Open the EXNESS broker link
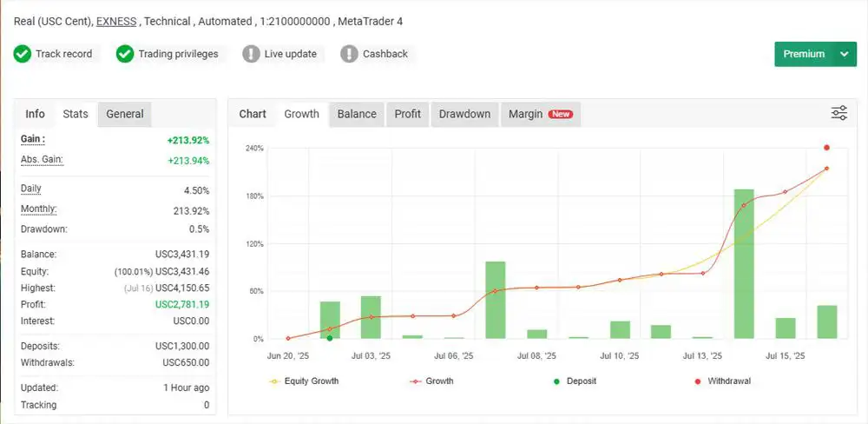868x424 pixels. coord(115,21)
